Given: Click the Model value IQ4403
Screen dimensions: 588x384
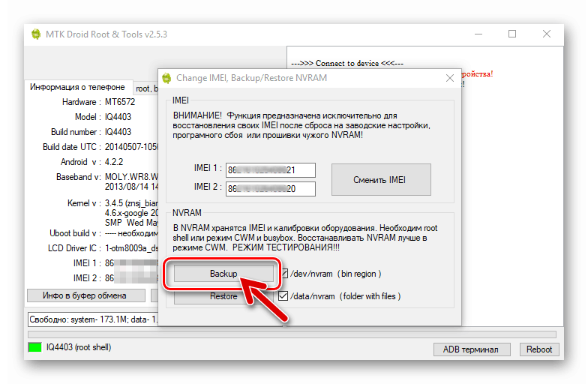Looking at the screenshot, I should coord(118,117).
